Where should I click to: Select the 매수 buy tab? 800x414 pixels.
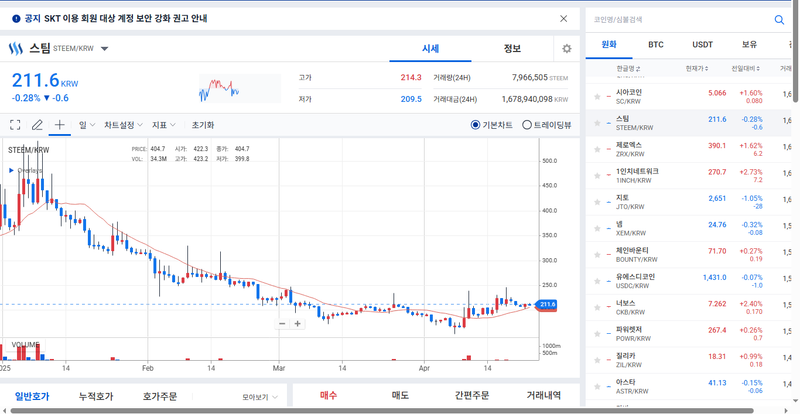point(329,395)
